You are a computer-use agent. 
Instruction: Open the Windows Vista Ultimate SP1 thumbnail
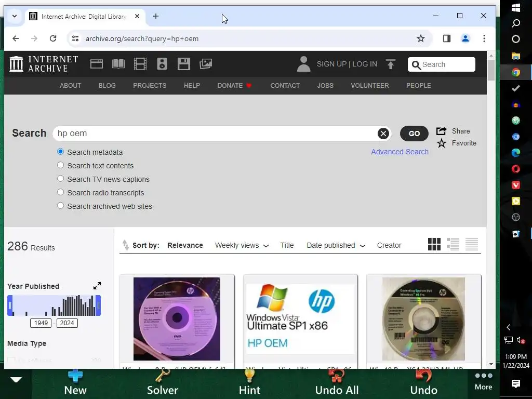[x=300, y=319]
